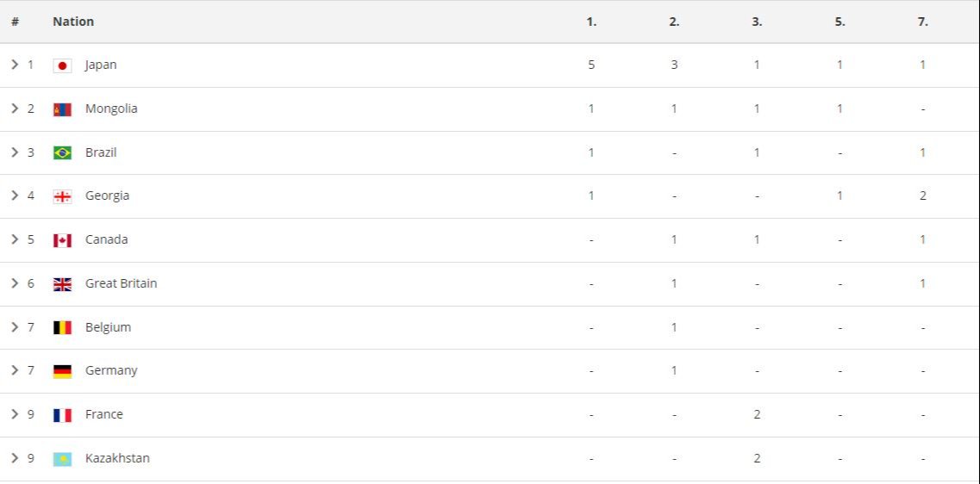This screenshot has width=980, height=484.
Task: Click the '1.' first place column header
Action: tap(591, 22)
